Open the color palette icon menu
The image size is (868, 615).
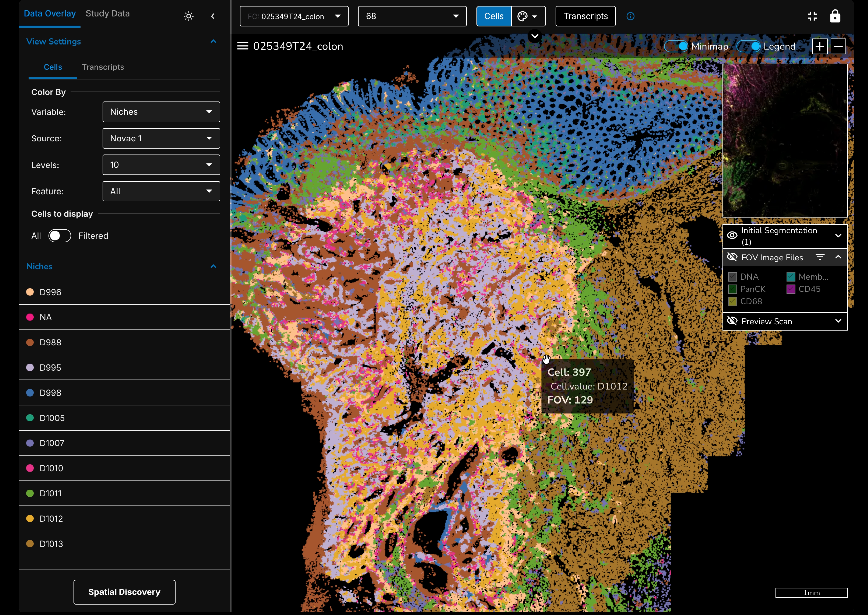[528, 16]
